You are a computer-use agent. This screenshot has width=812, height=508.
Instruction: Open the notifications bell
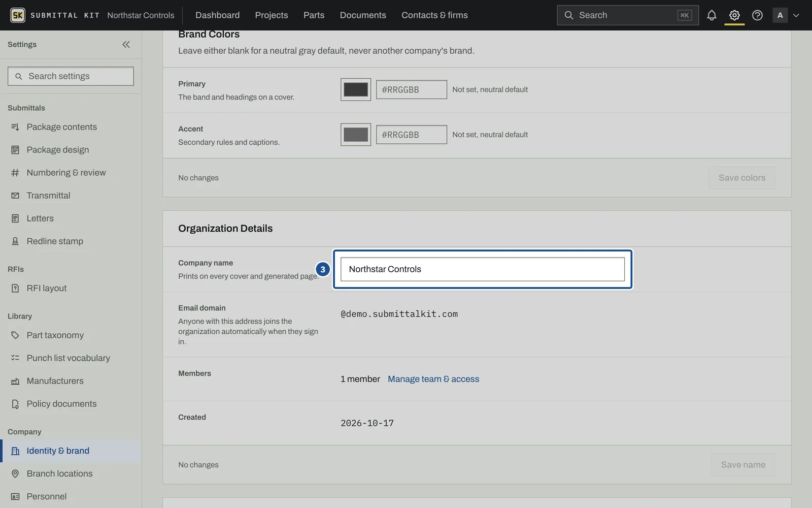[x=712, y=15]
